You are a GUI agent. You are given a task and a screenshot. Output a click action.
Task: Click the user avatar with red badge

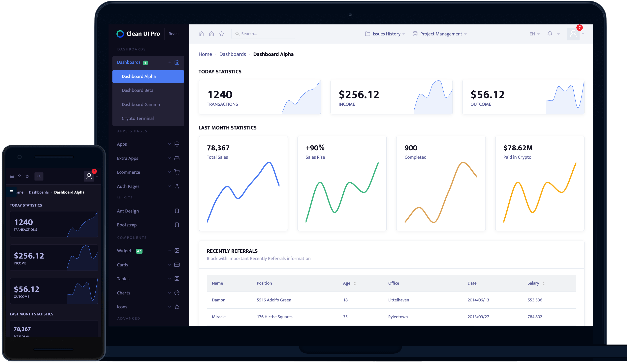pyautogui.click(x=573, y=34)
